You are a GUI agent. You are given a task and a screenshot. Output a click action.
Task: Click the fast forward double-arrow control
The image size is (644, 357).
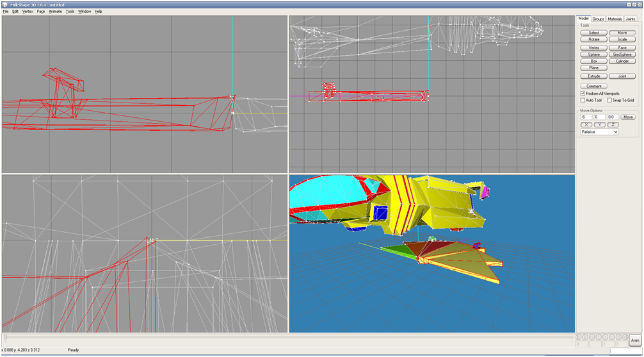click(x=612, y=337)
